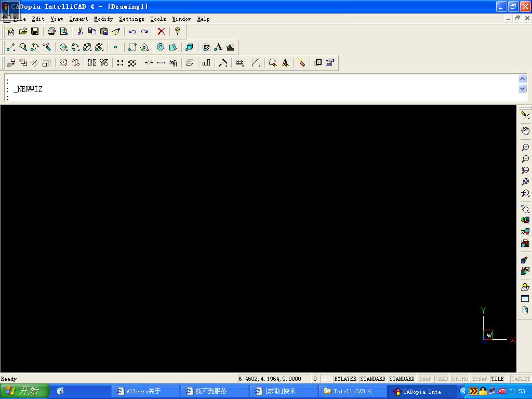Select the Circle drawing tool
This screenshot has height=399, width=532.
click(x=63, y=47)
